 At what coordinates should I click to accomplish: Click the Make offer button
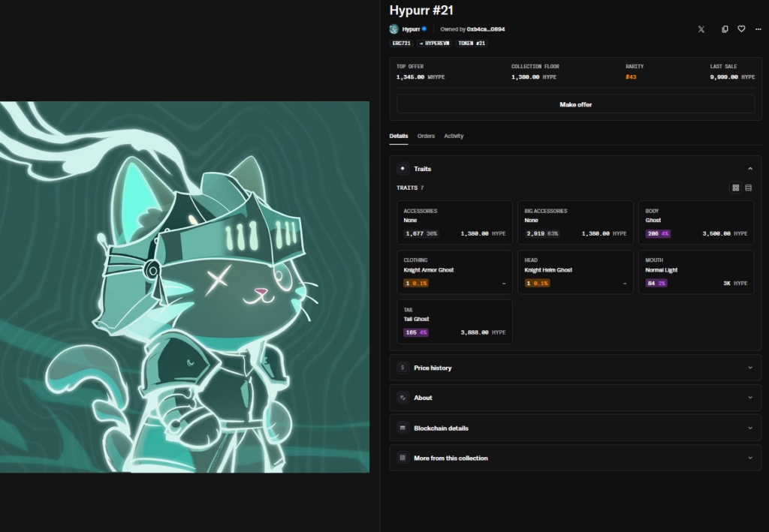point(575,104)
